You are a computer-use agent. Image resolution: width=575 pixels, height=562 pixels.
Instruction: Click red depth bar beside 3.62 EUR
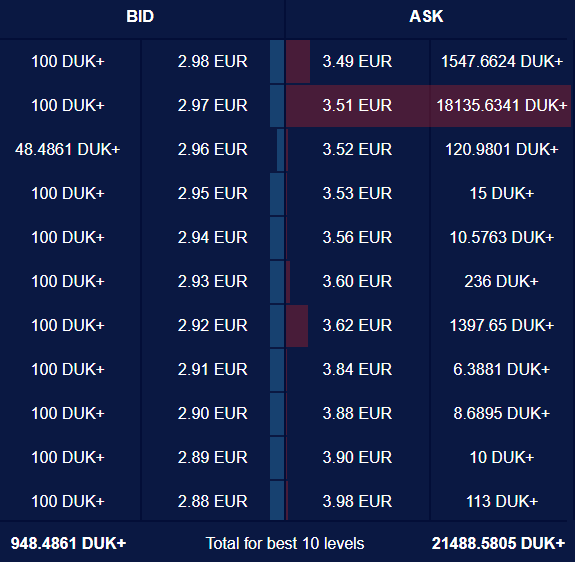(x=297, y=326)
